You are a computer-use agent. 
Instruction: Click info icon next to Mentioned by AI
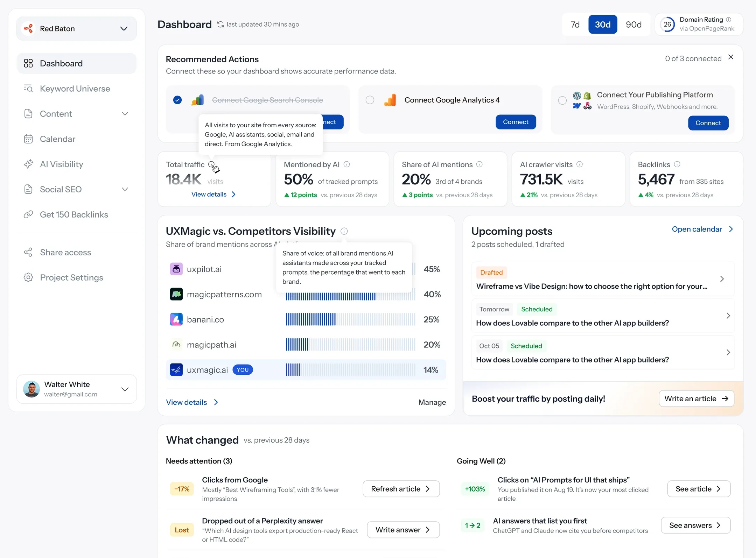pos(347,164)
